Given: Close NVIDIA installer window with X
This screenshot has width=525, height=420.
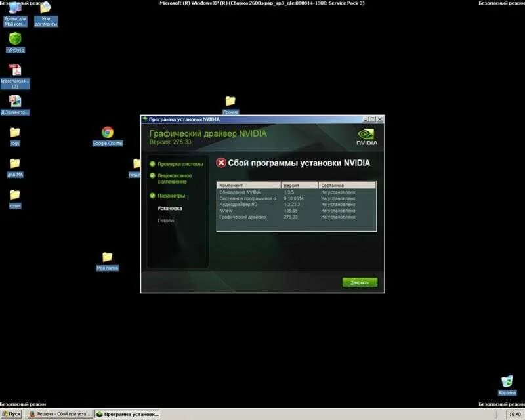Looking at the screenshot, I should click(380, 119).
